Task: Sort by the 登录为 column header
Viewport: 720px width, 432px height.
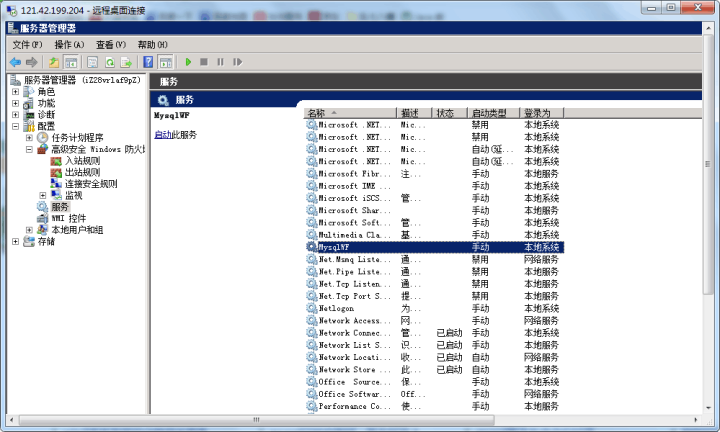Action: click(x=542, y=113)
